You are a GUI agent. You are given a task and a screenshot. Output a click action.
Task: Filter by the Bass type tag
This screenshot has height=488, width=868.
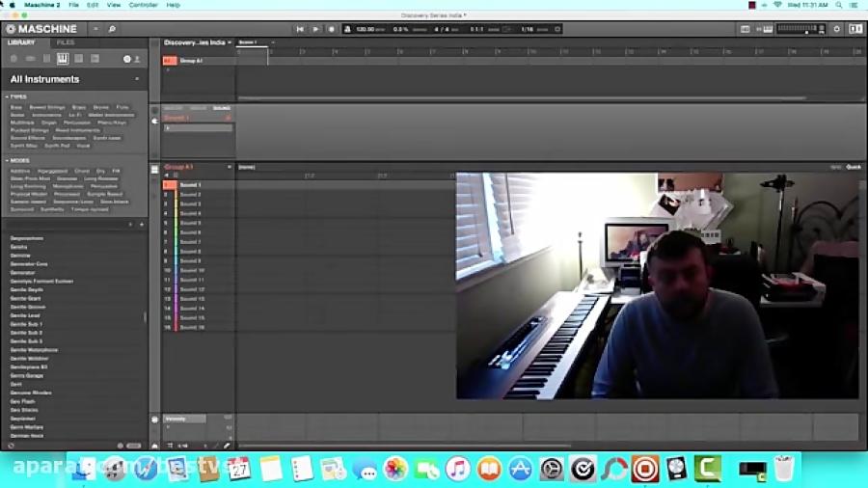click(16, 107)
